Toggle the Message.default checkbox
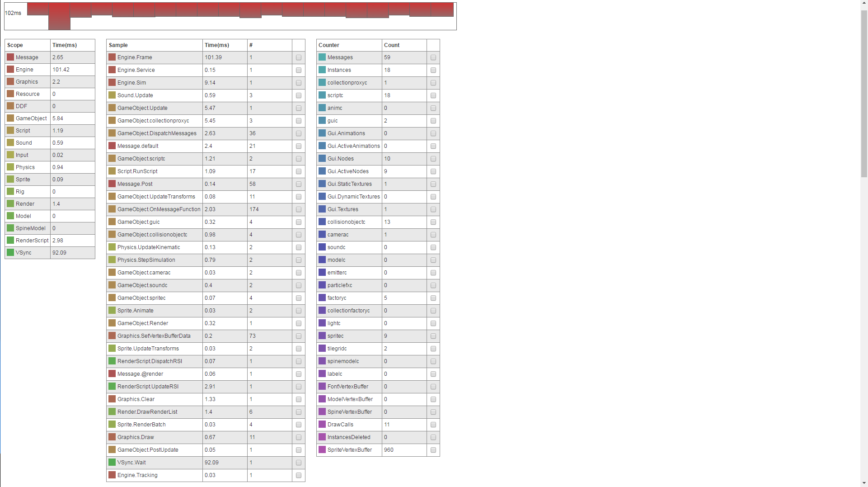The width and height of the screenshot is (868, 487). [x=299, y=146]
